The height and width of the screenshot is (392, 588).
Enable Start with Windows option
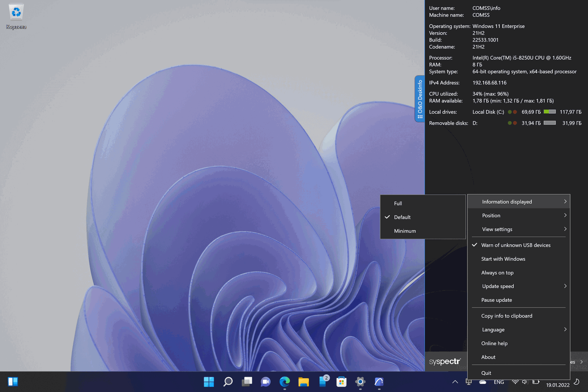point(503,259)
